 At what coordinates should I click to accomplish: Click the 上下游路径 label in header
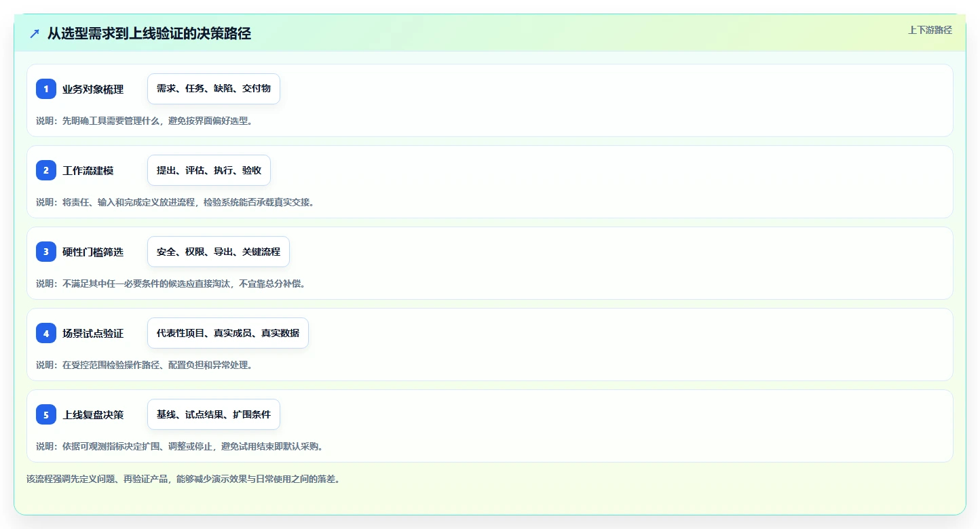[x=930, y=30]
